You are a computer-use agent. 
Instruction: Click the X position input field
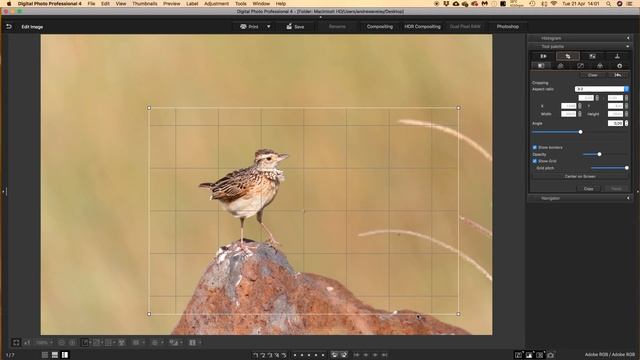(569, 106)
